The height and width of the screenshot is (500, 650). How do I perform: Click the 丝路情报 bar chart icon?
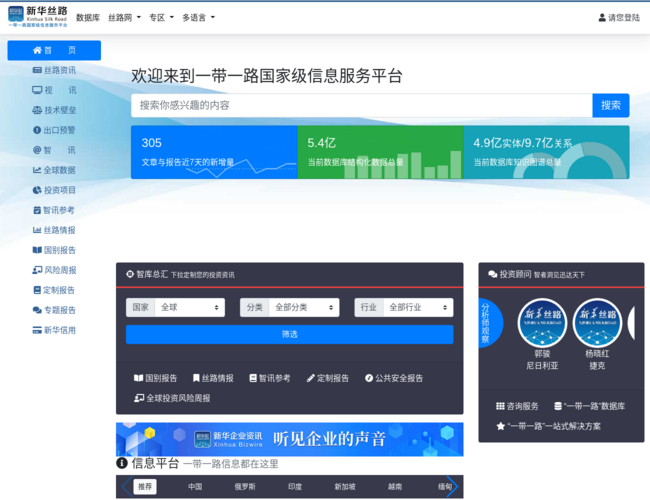tap(37, 230)
